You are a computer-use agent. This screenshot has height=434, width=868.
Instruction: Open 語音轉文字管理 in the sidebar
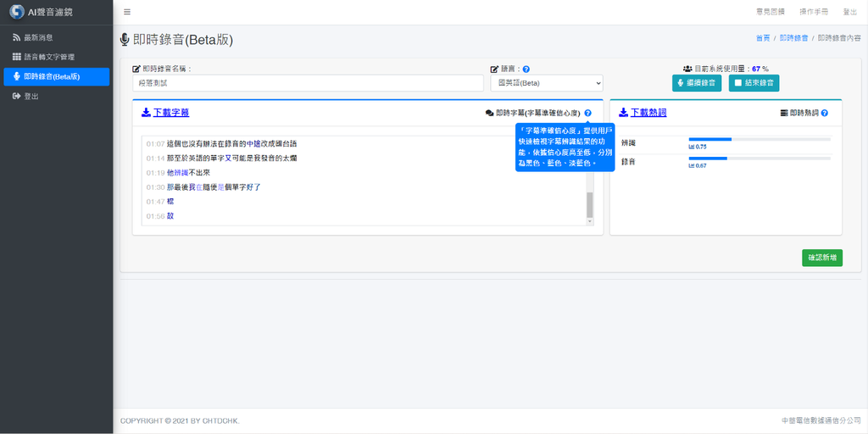[57, 57]
